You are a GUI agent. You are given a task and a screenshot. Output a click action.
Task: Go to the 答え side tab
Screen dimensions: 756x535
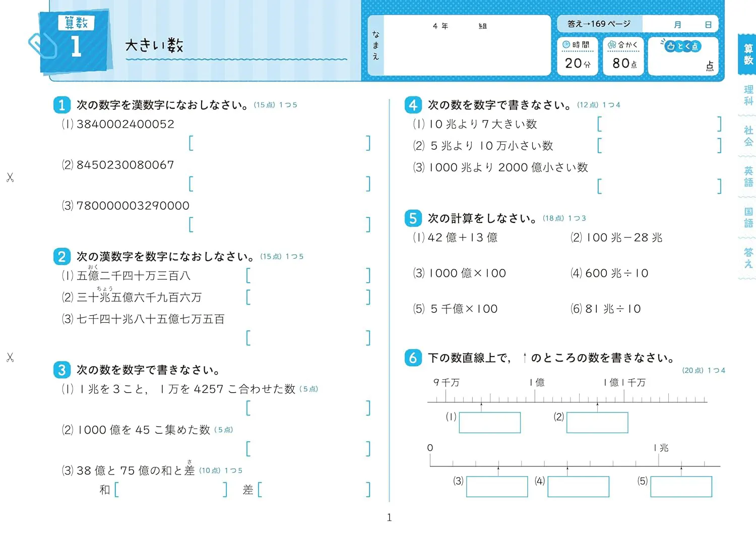748,258
